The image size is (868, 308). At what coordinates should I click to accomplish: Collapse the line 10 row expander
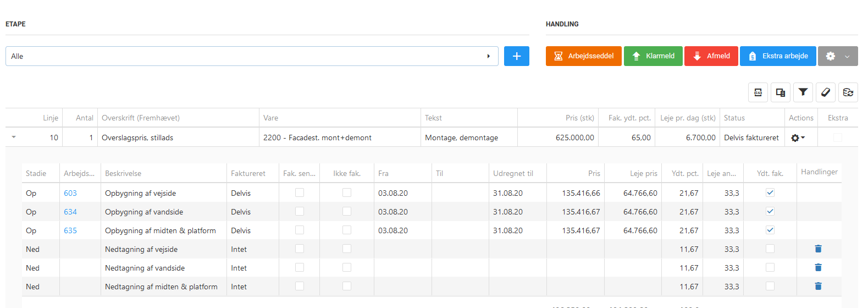[14, 137]
